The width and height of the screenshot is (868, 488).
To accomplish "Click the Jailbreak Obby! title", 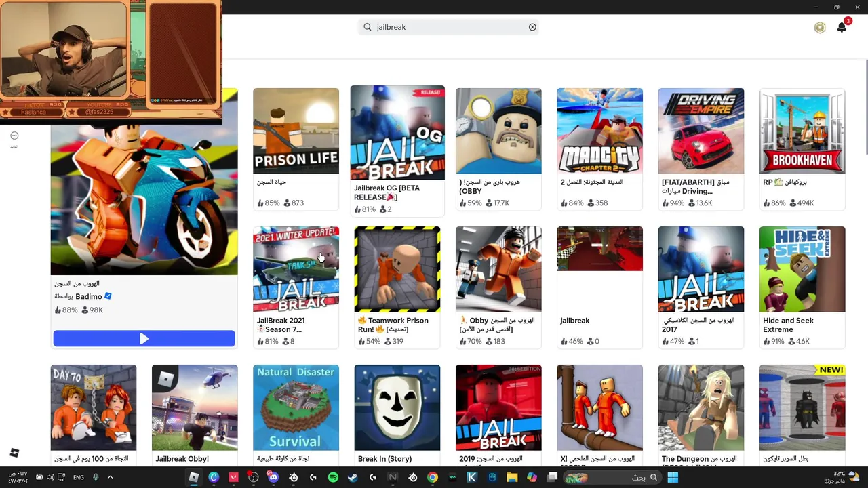I will coord(182,459).
